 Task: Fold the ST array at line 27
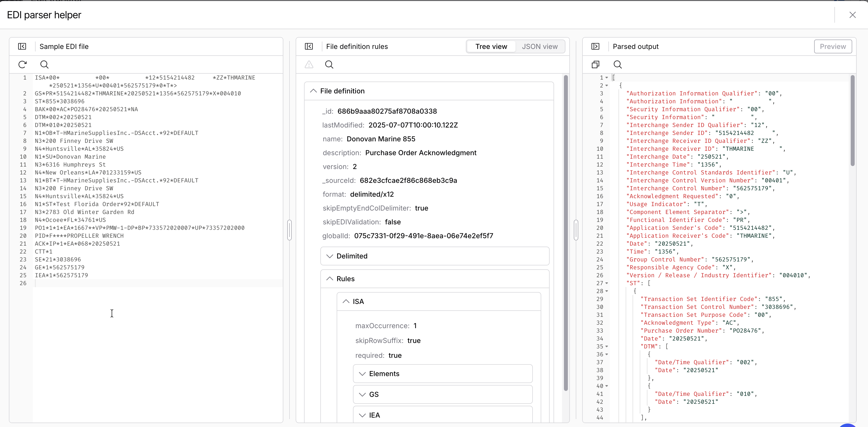pyautogui.click(x=606, y=283)
